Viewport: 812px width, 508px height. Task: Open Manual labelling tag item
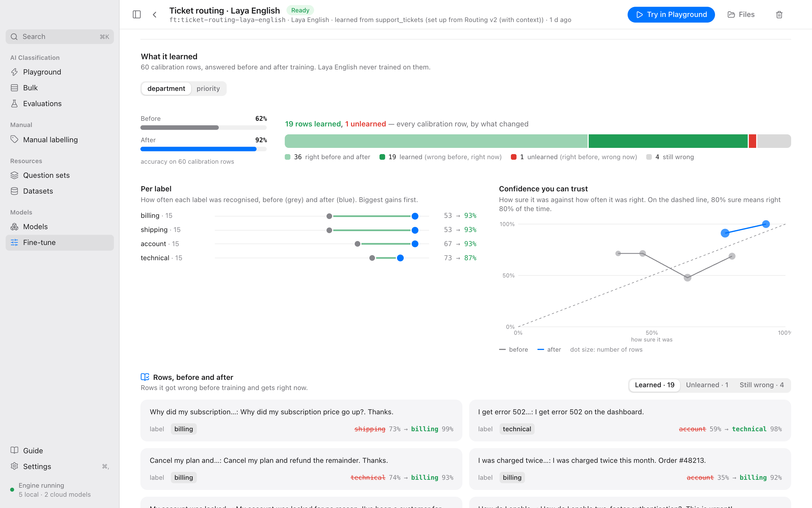coord(60,139)
